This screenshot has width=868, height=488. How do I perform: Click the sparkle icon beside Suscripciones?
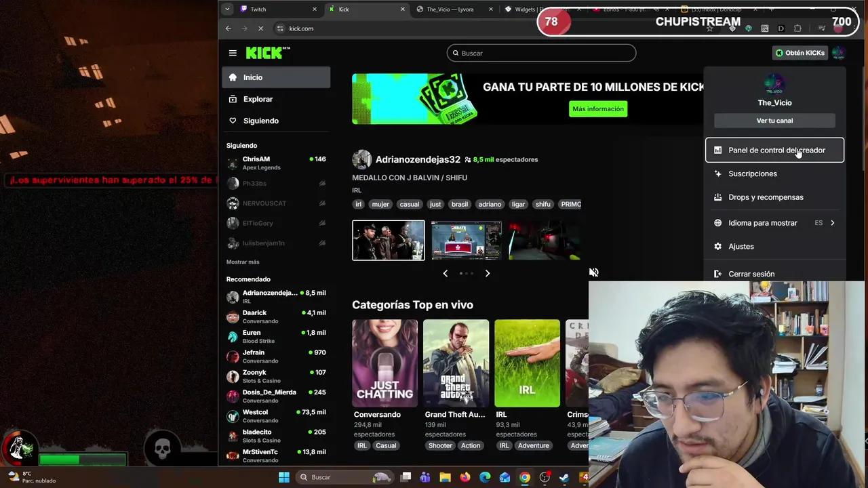(x=717, y=174)
